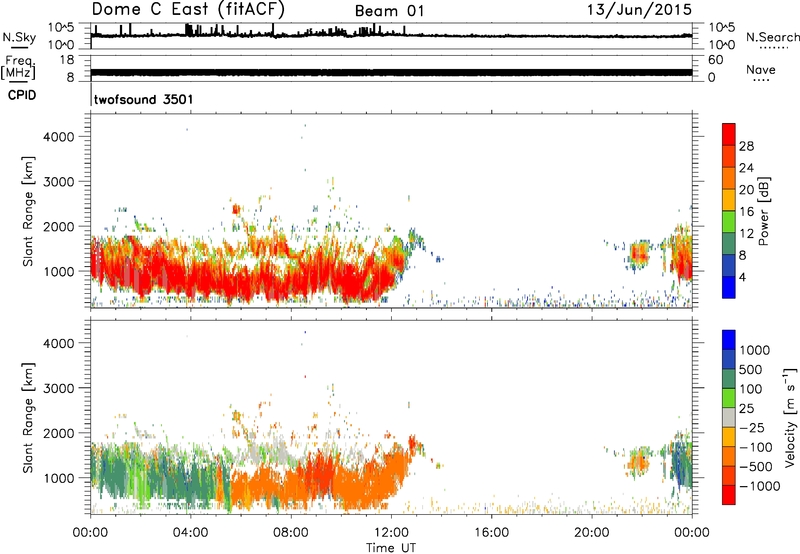The width and height of the screenshot is (800, 554).
Task: Click the 'twofsound 3501' program ID text
Action: [x=143, y=99]
